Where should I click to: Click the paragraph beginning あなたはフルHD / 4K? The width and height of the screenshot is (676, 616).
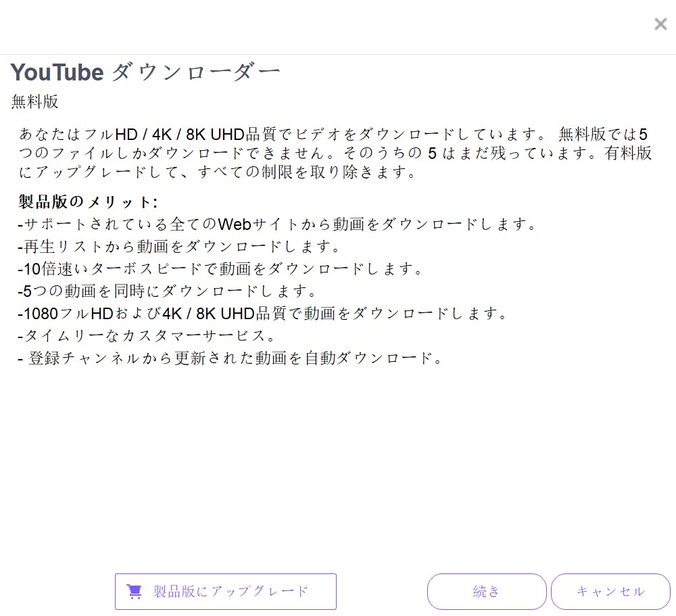pos(335,153)
